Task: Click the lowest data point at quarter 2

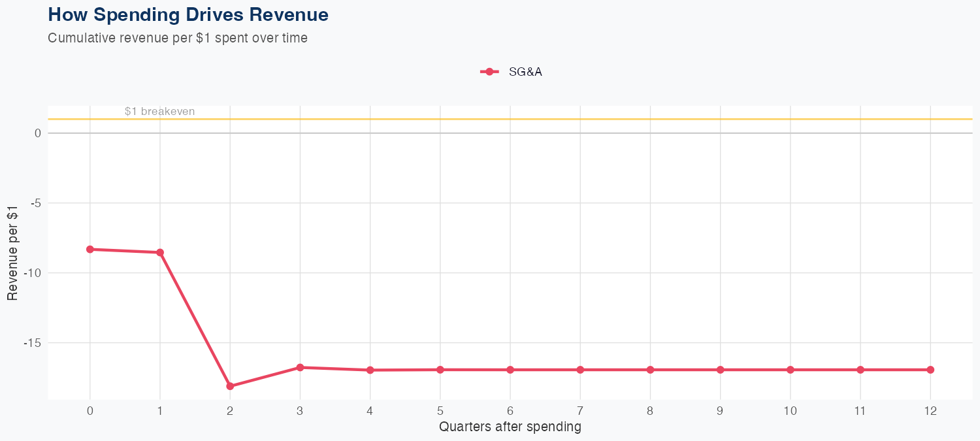Action: (x=230, y=386)
